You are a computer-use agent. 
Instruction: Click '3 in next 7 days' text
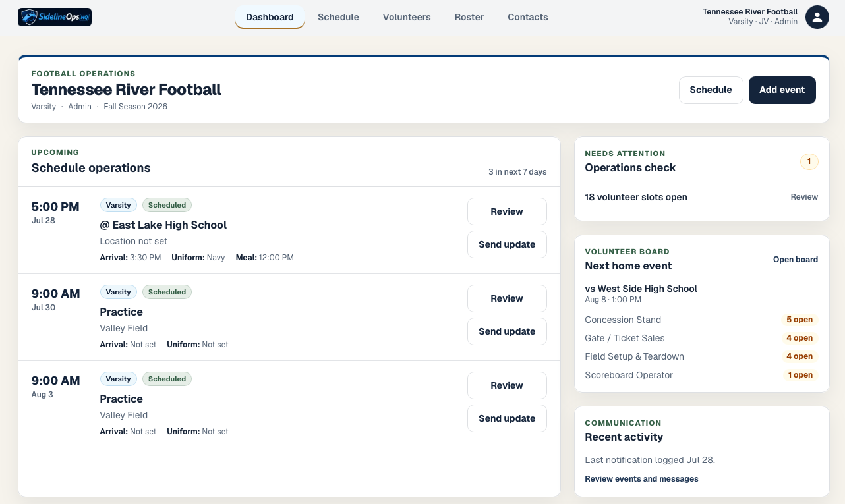pyautogui.click(x=517, y=172)
